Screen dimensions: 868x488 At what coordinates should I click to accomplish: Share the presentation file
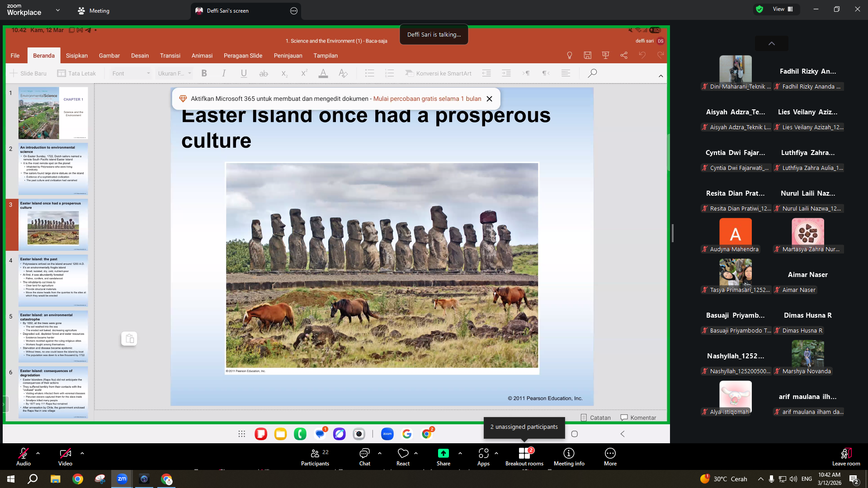tap(624, 55)
